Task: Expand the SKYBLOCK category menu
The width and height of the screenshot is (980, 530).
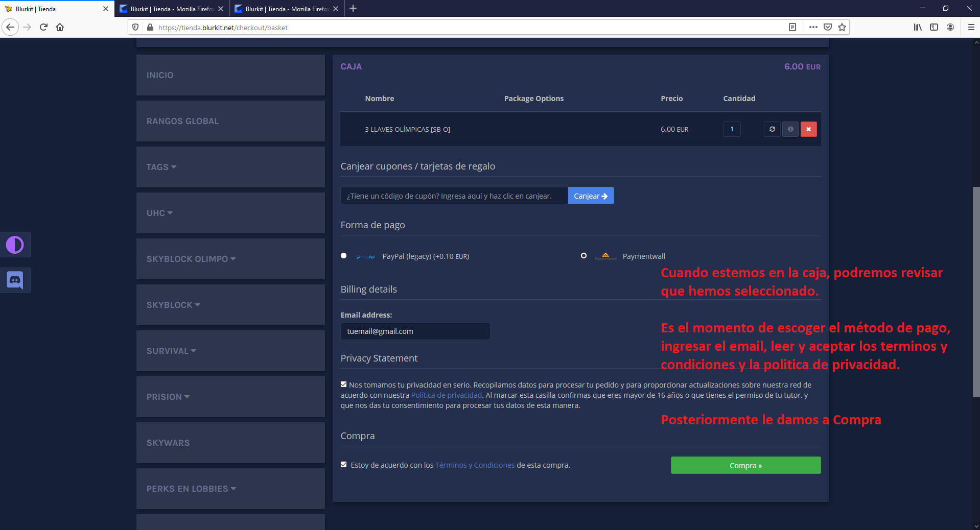Action: (x=230, y=305)
